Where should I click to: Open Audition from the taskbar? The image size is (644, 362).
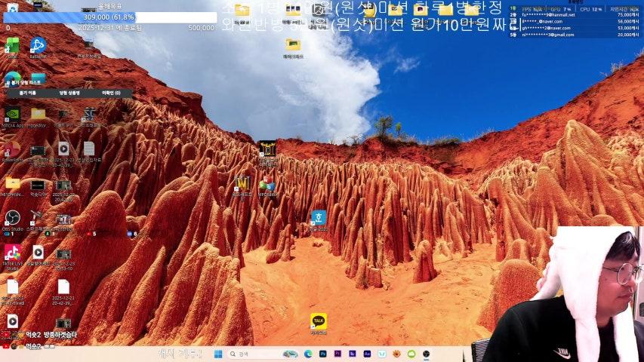pyautogui.click(x=367, y=354)
